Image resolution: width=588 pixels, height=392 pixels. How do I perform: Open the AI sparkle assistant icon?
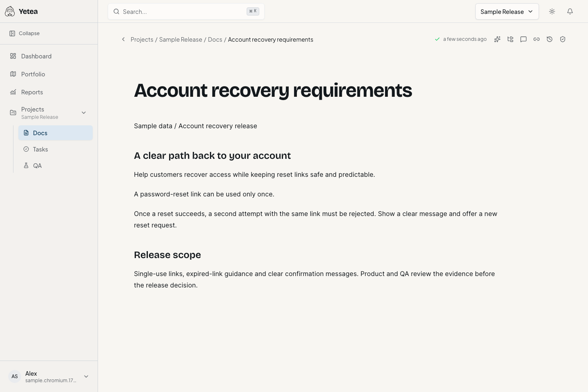click(x=497, y=39)
